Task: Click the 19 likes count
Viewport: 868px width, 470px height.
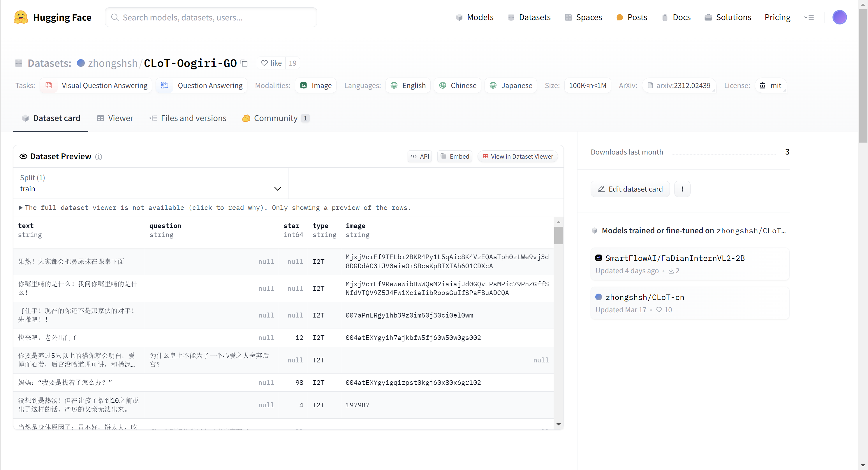Action: [x=293, y=63]
